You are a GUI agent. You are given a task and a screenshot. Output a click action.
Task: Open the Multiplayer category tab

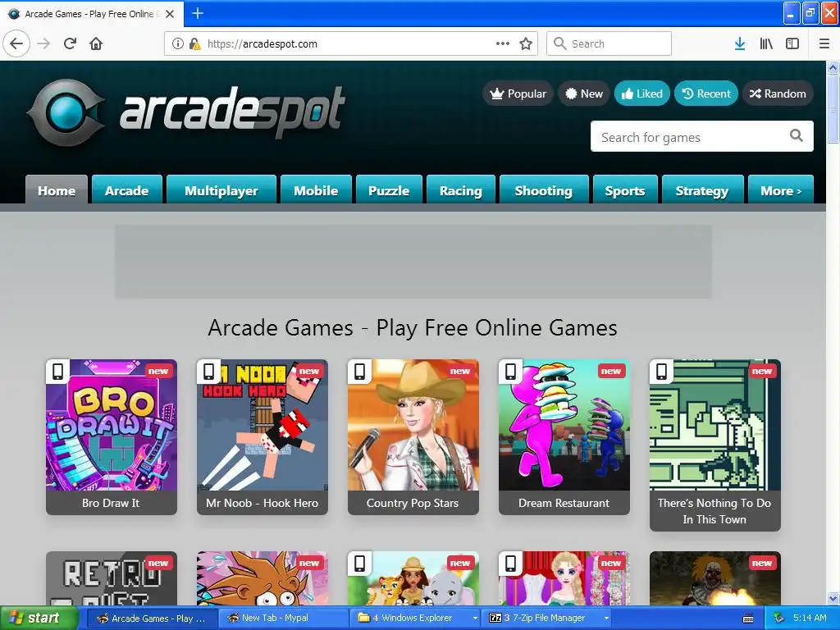click(x=221, y=189)
